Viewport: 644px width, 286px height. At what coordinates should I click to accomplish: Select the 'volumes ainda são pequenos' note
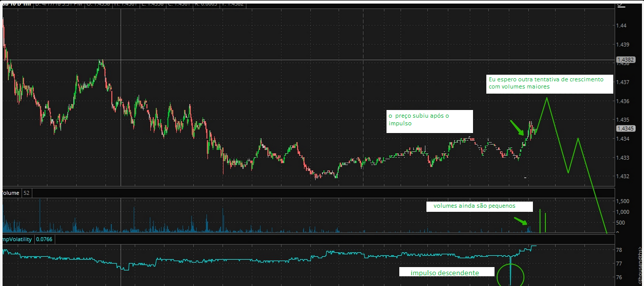pyautogui.click(x=474, y=206)
